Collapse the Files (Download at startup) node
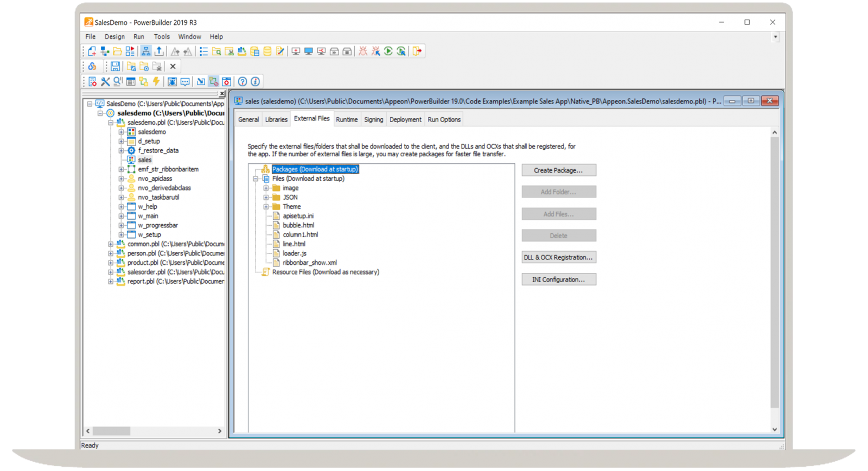868x471 pixels. (256, 179)
